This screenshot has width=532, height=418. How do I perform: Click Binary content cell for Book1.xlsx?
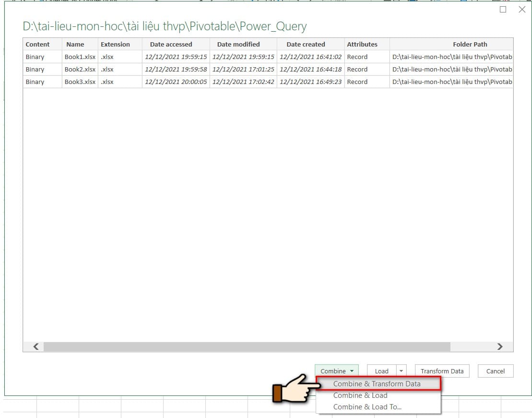(35, 57)
